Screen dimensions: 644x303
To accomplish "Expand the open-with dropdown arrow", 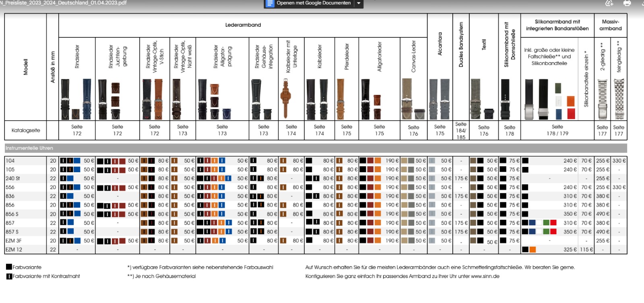I will [359, 4].
